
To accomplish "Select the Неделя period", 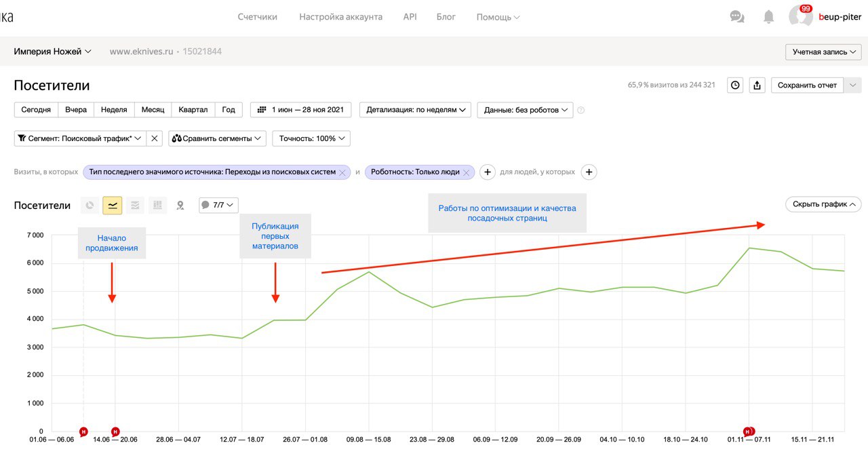I will coord(114,110).
